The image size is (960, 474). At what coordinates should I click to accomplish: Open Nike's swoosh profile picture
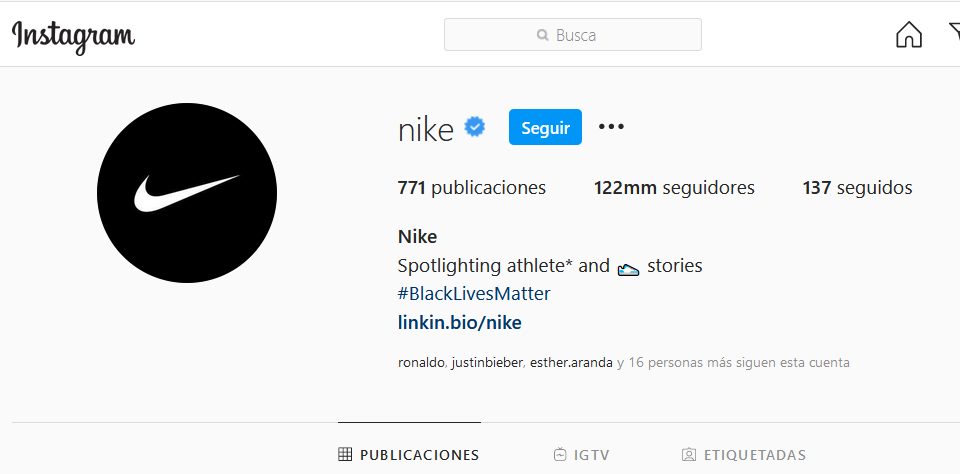click(187, 193)
